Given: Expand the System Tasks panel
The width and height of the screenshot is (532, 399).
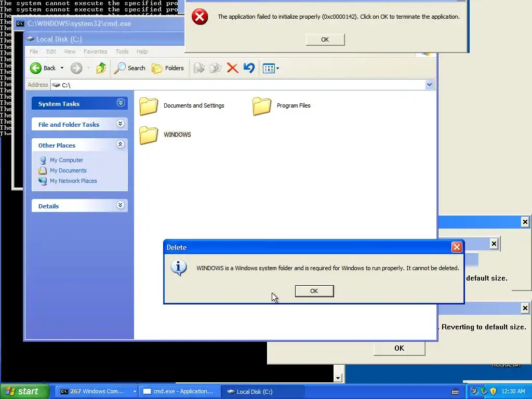Looking at the screenshot, I should 121,103.
